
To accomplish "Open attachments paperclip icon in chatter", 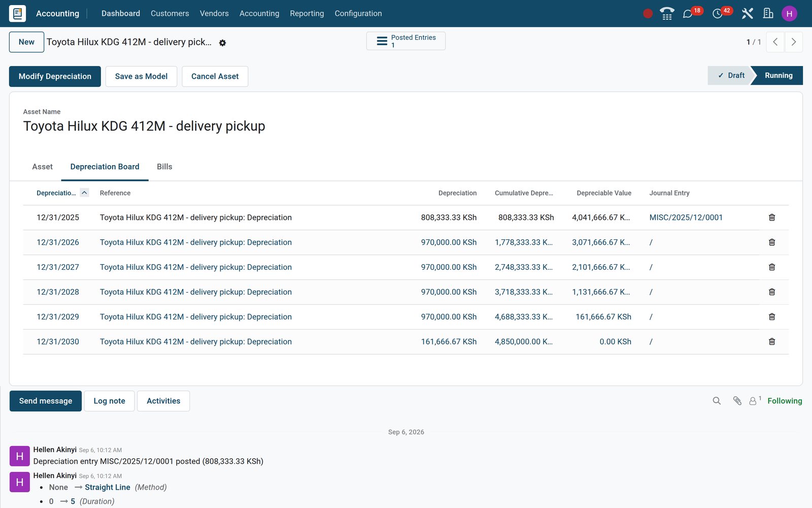I will tap(737, 401).
